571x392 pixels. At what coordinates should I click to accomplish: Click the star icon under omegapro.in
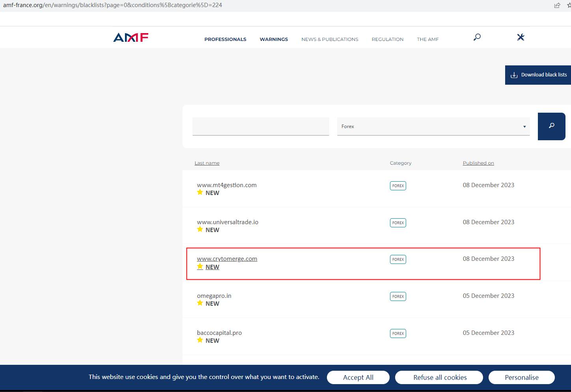(200, 303)
